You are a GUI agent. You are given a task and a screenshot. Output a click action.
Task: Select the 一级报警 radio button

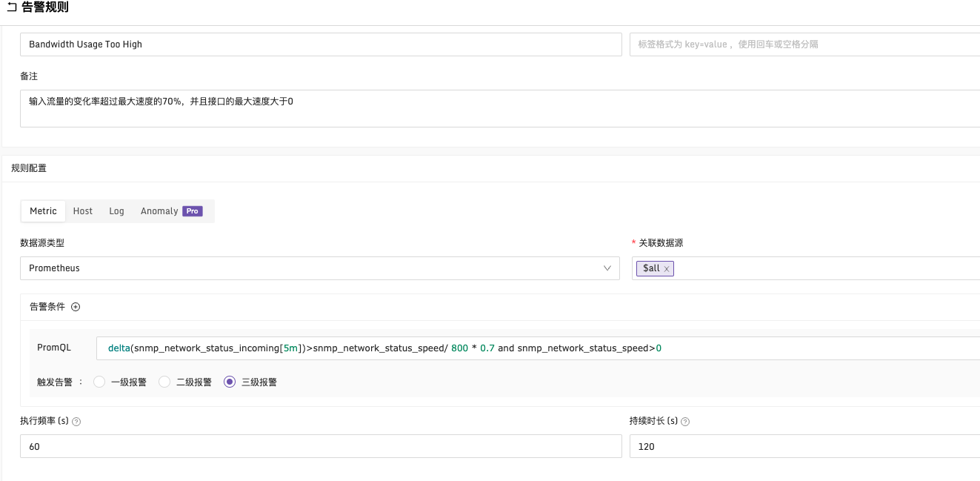click(99, 382)
